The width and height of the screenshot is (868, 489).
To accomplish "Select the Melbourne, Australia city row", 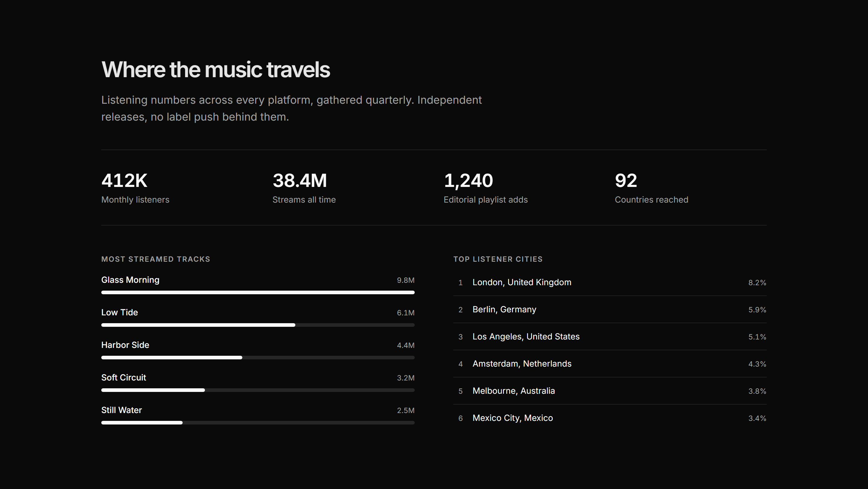I will 610,391.
